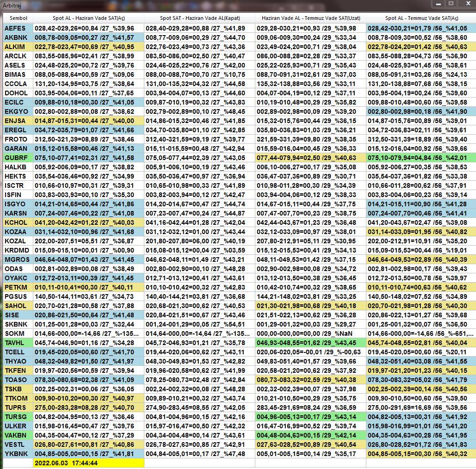Screen dimensions: 476x469
Task: Select the EREGL symbol cell
Action: click(x=18, y=130)
